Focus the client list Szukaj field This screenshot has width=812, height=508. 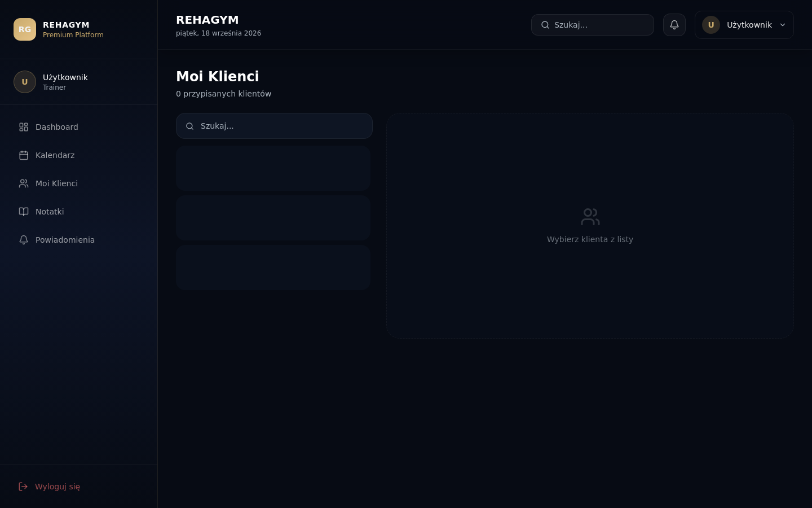(x=274, y=126)
